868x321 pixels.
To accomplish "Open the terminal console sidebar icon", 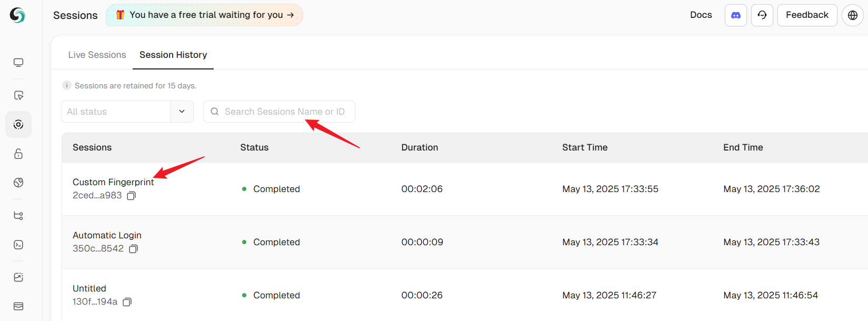I will 18,245.
